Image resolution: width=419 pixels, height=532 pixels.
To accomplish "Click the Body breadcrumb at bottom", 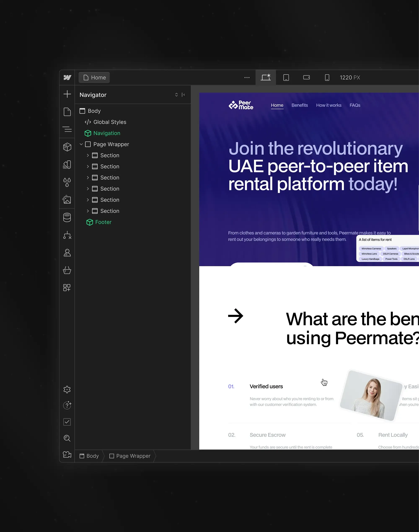I will click(x=89, y=456).
